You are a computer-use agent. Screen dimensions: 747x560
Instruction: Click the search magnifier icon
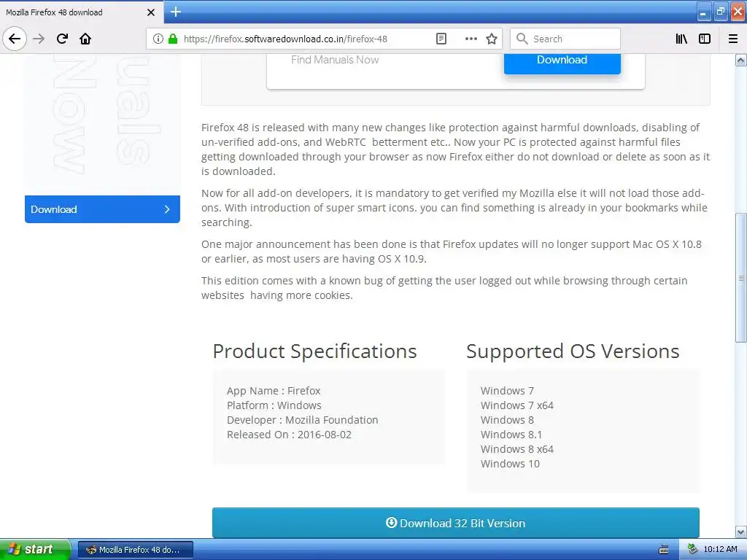pyautogui.click(x=522, y=39)
